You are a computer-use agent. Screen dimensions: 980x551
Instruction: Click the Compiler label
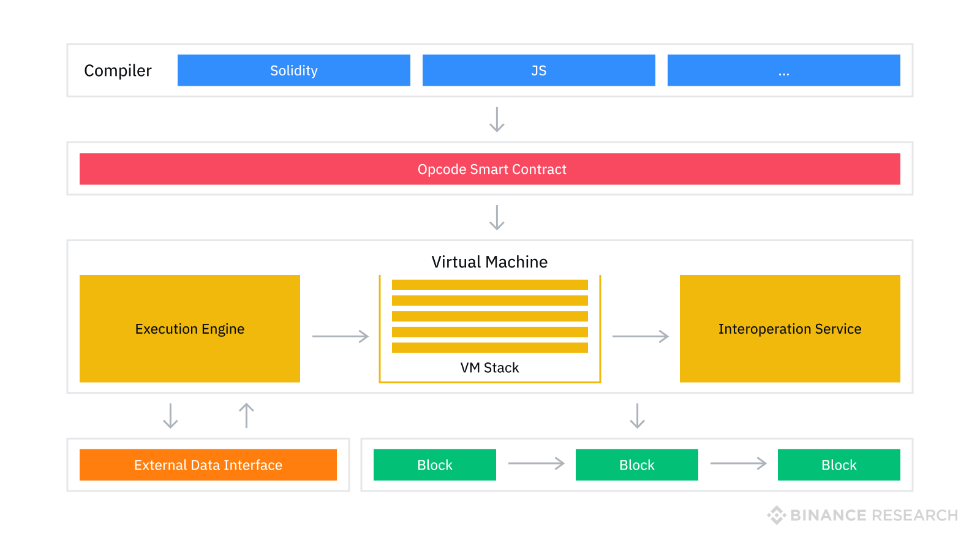(118, 70)
